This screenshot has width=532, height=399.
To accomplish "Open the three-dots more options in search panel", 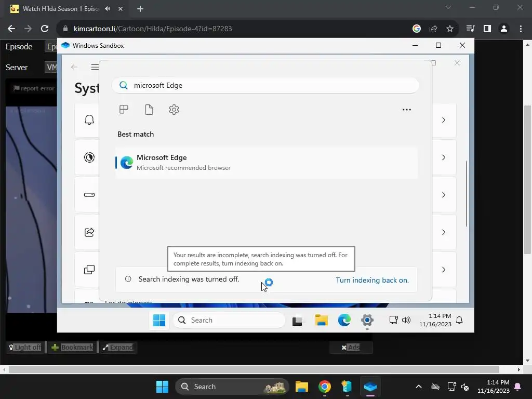I will tap(406, 110).
